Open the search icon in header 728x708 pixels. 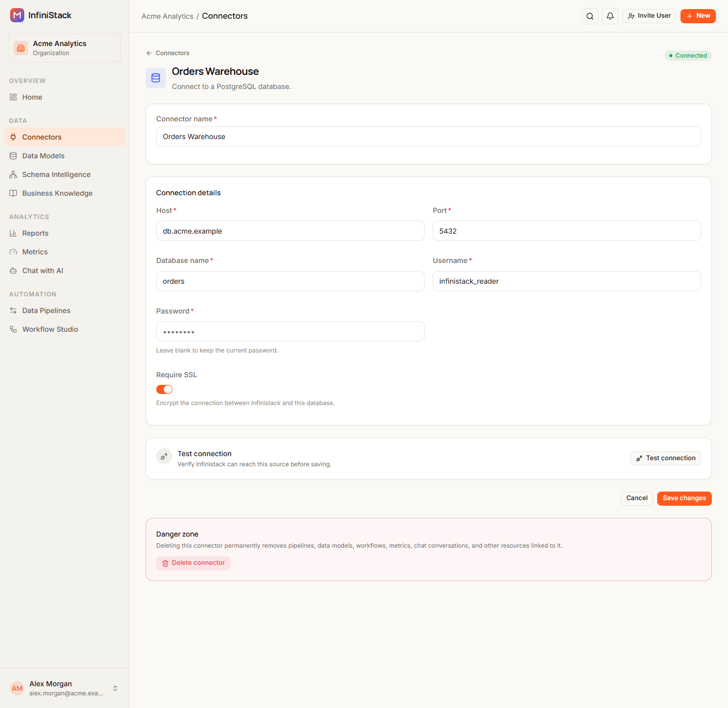[x=590, y=16]
